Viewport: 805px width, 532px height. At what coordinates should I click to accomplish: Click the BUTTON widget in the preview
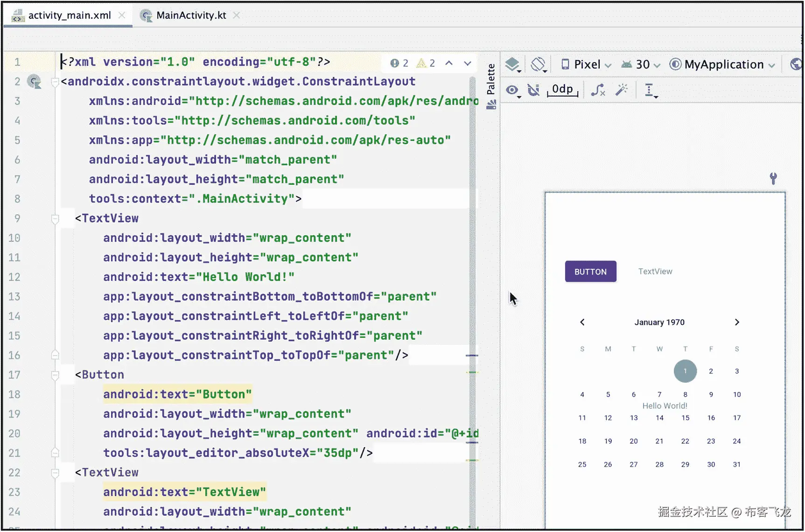coord(590,272)
